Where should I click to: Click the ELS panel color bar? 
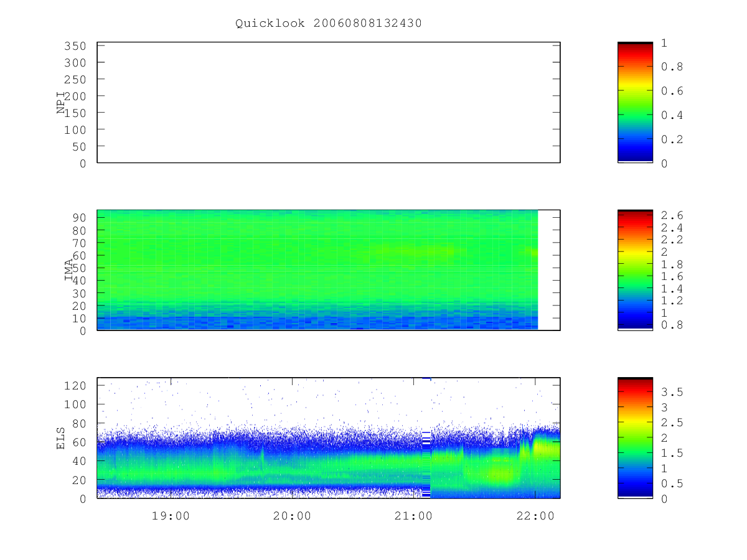[635, 438]
